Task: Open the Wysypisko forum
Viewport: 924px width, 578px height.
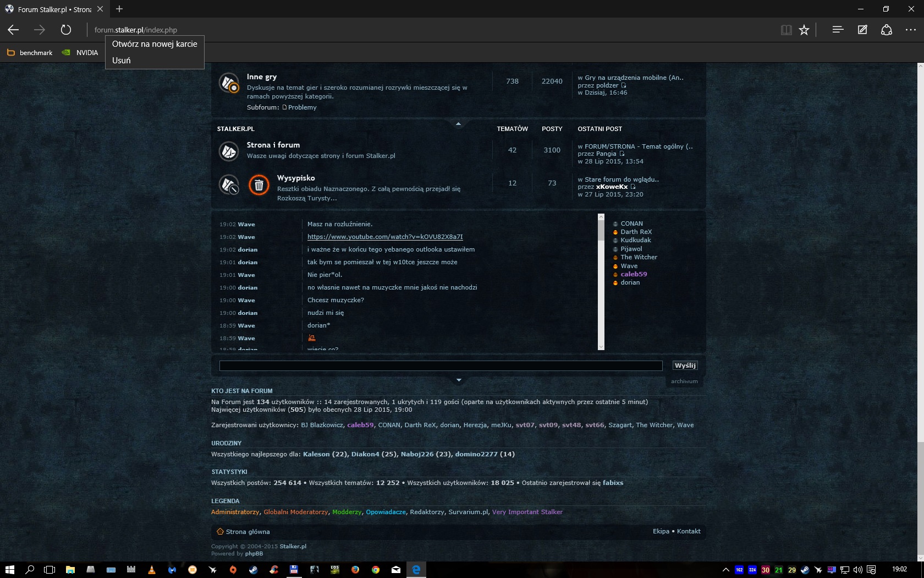Action: coord(296,178)
